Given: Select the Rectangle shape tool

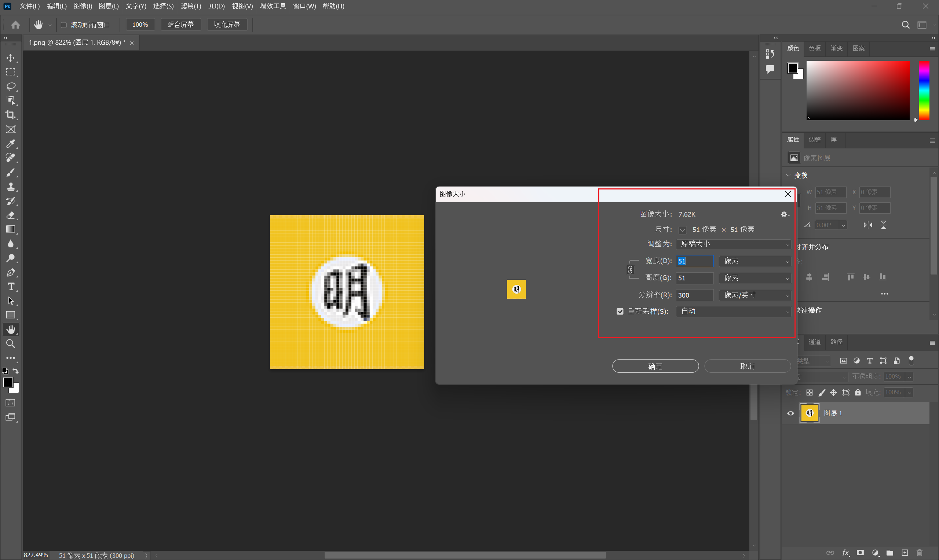Looking at the screenshot, I should click(11, 315).
